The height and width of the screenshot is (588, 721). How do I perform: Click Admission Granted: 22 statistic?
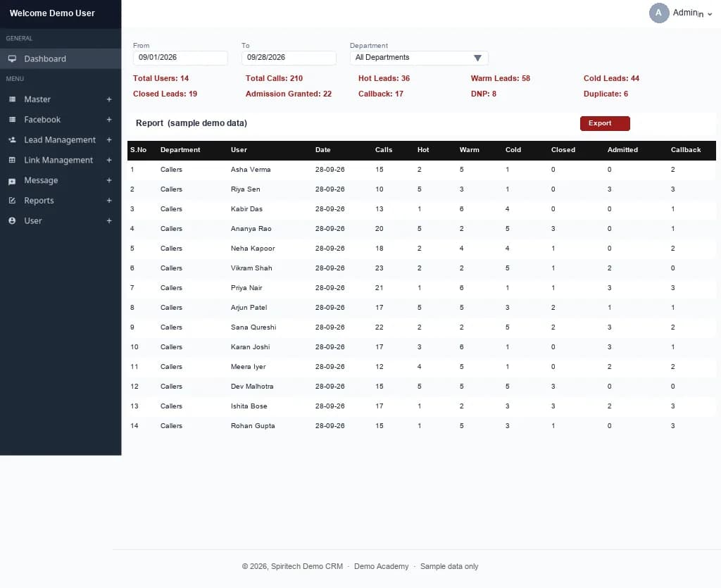288,94
